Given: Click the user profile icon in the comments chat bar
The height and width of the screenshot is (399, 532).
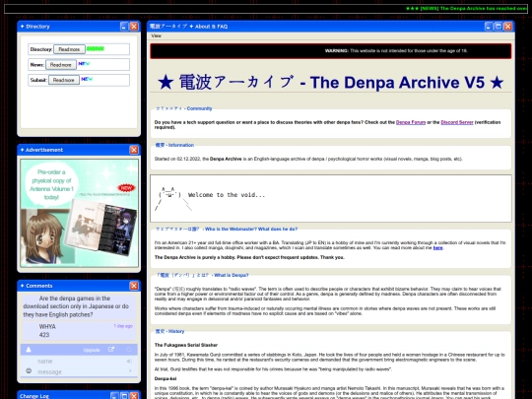Looking at the screenshot, I should point(29,350).
